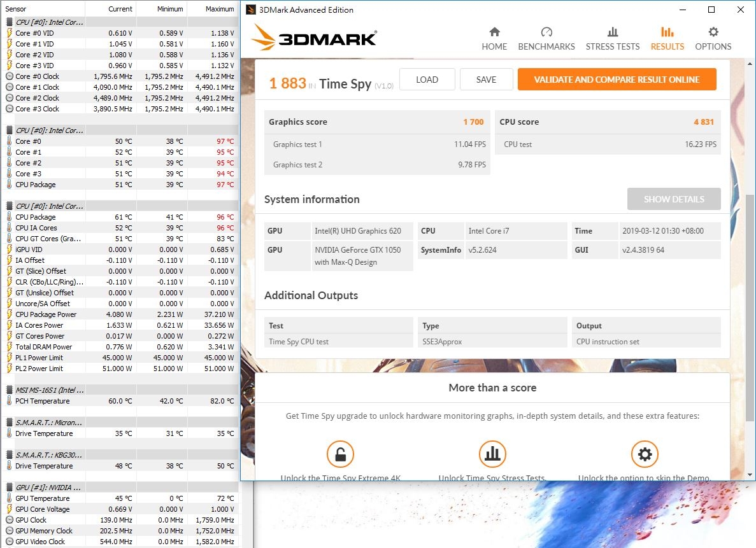Click the Graphics score 1 700 value
This screenshot has width=756, height=548.
click(473, 122)
